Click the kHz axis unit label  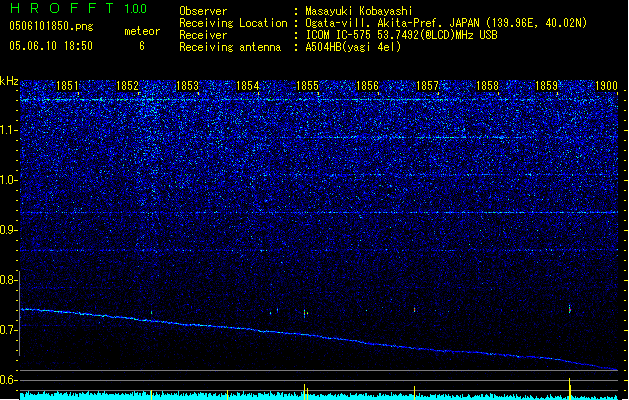[9, 81]
